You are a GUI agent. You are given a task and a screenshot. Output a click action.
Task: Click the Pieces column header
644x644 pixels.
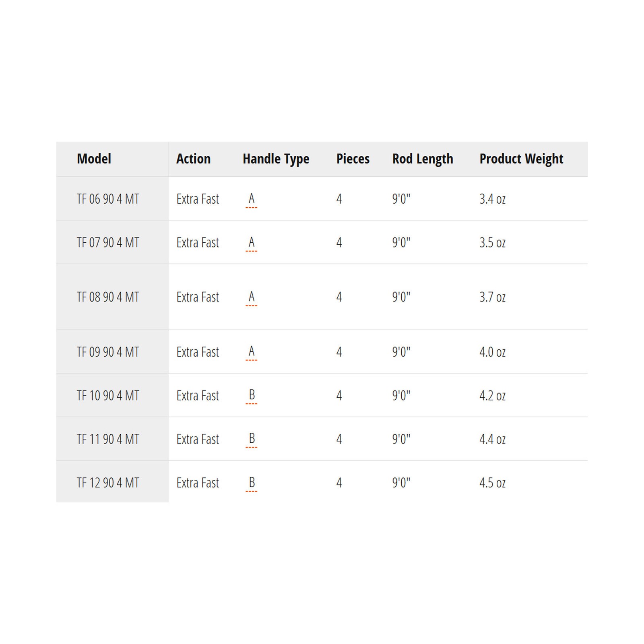[x=353, y=159]
